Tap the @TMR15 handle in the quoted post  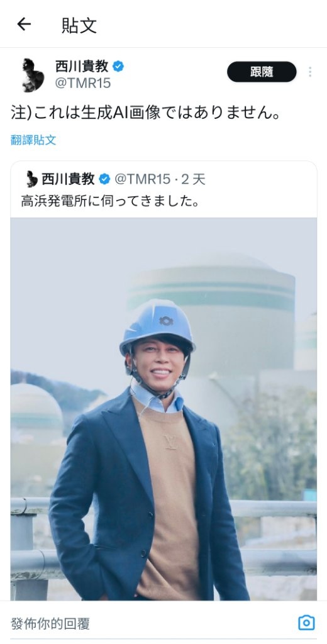(x=142, y=179)
